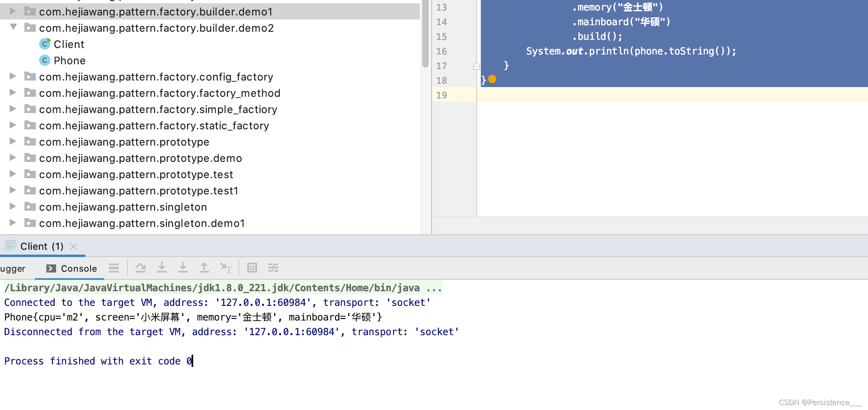Click the Phone{cpu='m2'...} console output line
868x410 pixels.
(193, 317)
